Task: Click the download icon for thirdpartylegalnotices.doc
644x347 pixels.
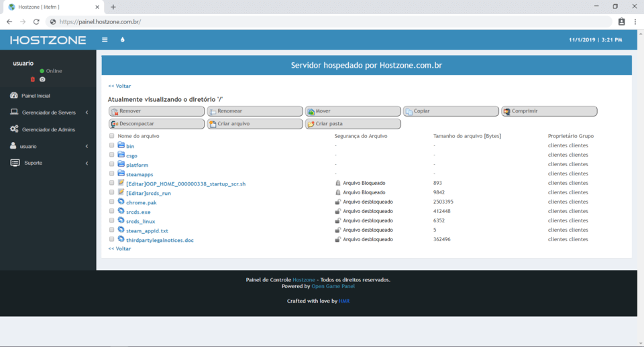Action: 121,239
